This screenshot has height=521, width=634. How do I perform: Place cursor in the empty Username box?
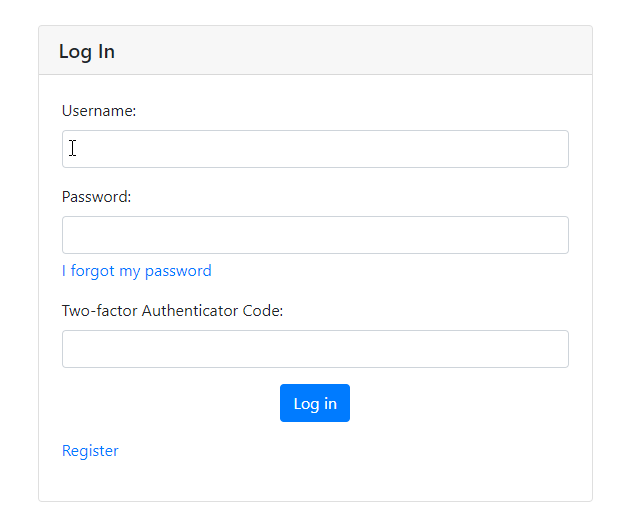pos(315,149)
